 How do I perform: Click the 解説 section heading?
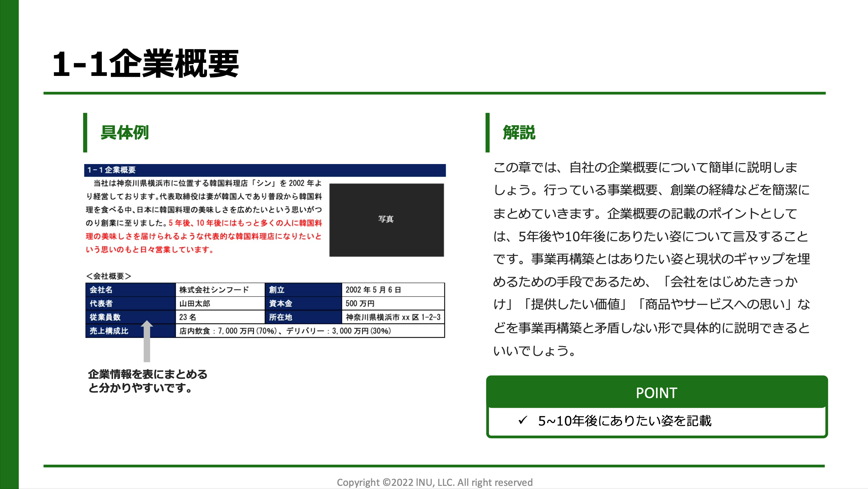point(519,132)
